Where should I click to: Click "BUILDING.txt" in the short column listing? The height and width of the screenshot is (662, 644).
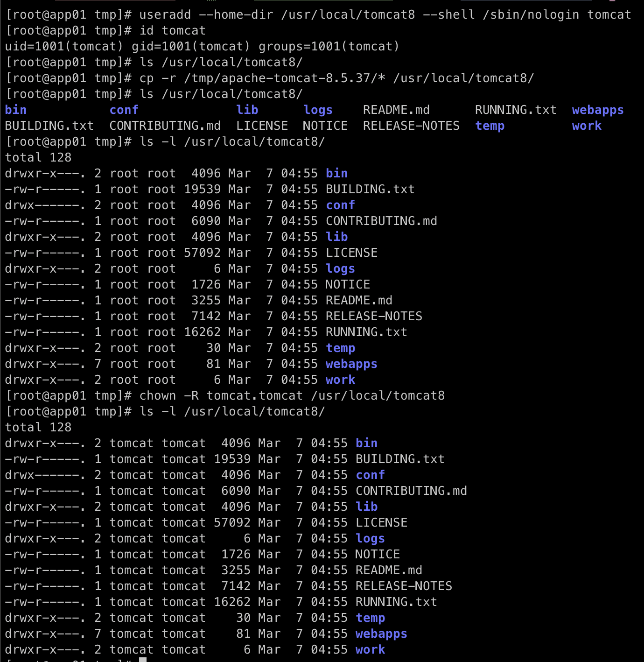click(x=49, y=126)
